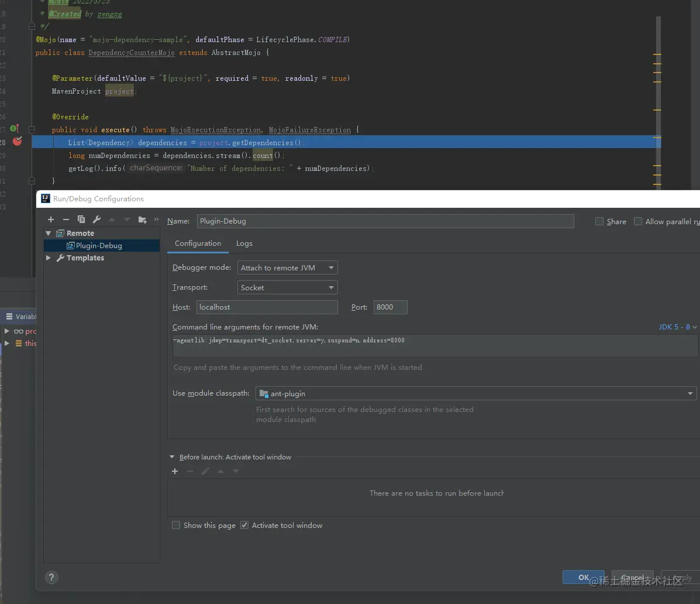Remove the selected configuration

pos(66,219)
